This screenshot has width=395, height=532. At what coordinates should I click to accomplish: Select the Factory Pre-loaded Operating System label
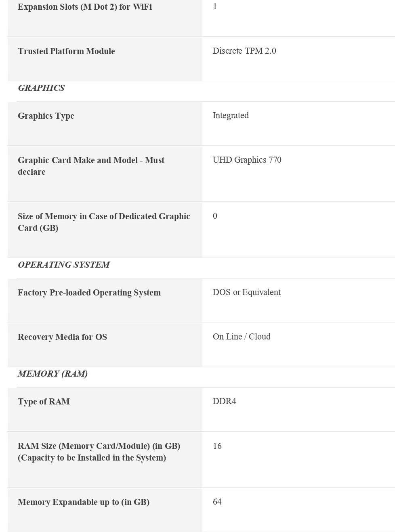(89, 293)
